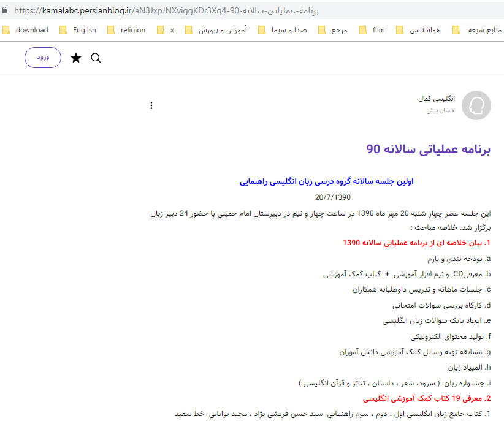Click the padlock icon in address bar

(x=4, y=10)
